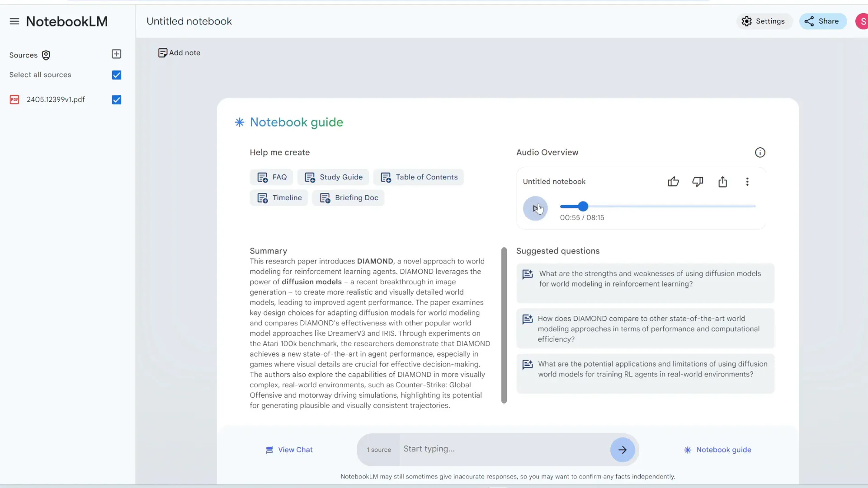Image resolution: width=868 pixels, height=488 pixels.
Task: Ask about strengths and weaknesses of diffusion models
Action: [645, 283]
